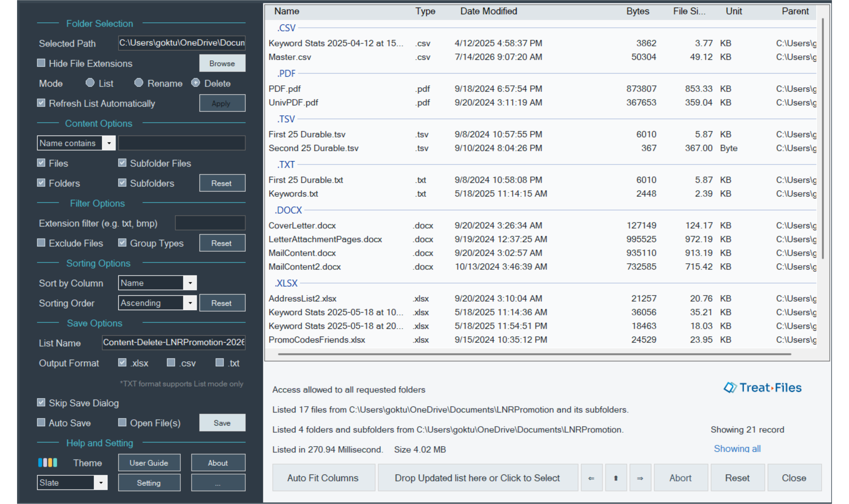The height and width of the screenshot is (504, 849).
Task: Uncheck Skip Save Dialog
Action: [x=41, y=402]
